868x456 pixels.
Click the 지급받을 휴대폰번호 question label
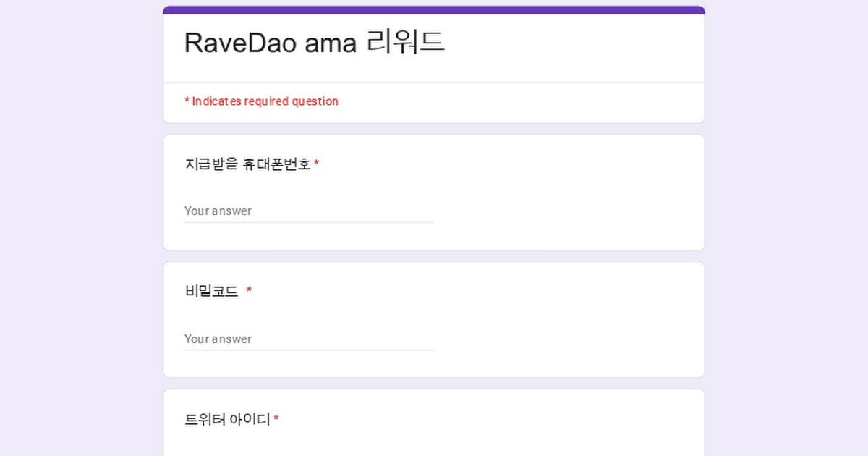click(247, 164)
